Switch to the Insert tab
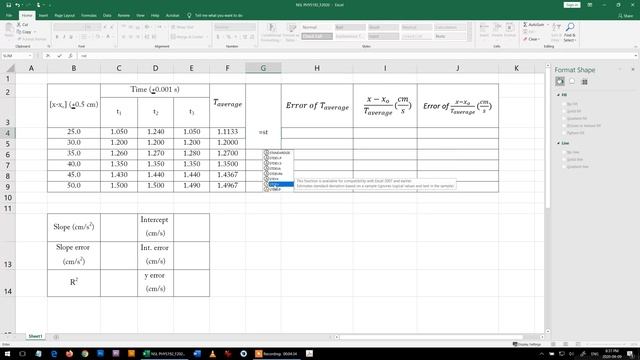 [43, 16]
